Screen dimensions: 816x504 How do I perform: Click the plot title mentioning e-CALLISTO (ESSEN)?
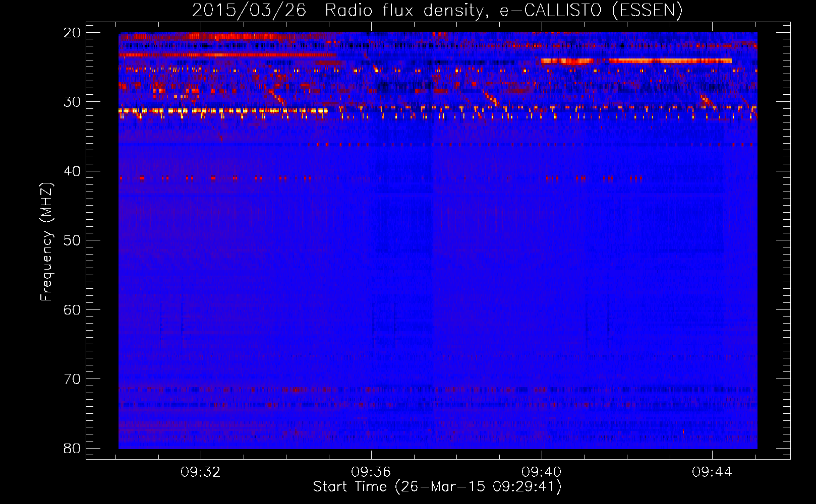coord(437,10)
